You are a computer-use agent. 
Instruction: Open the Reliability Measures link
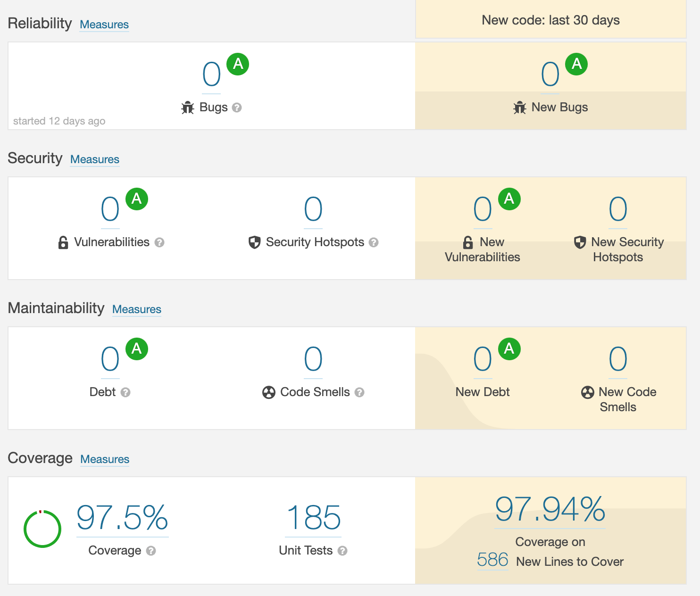tap(104, 25)
